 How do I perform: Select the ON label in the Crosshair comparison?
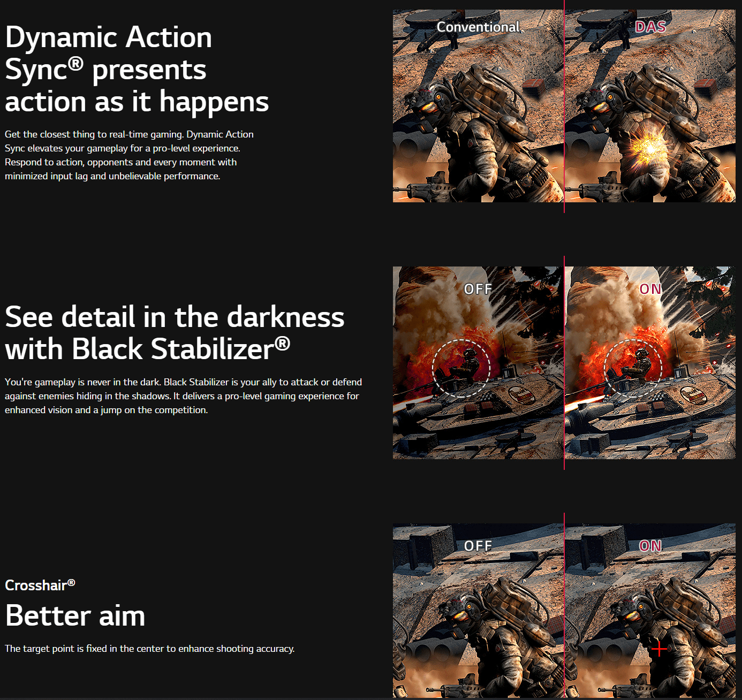click(650, 546)
